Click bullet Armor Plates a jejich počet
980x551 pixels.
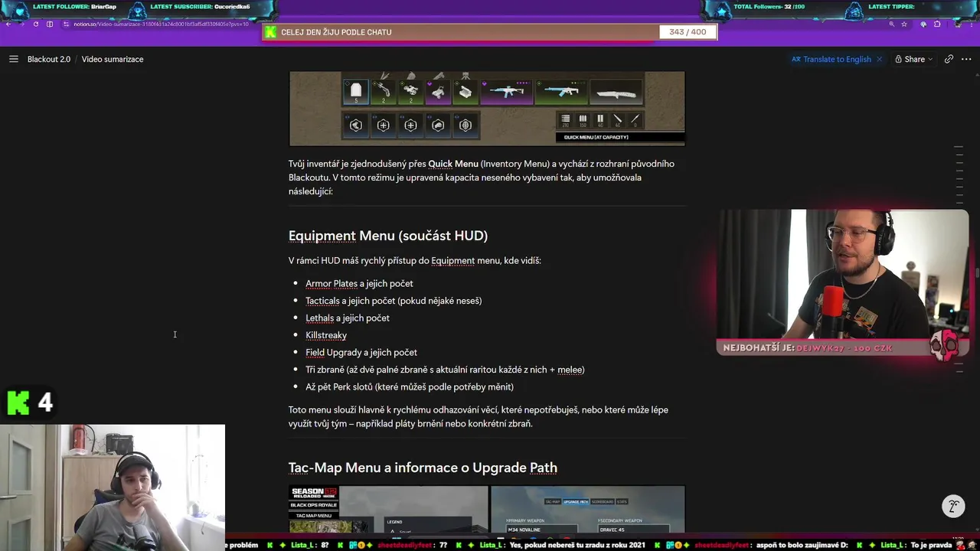(x=359, y=283)
